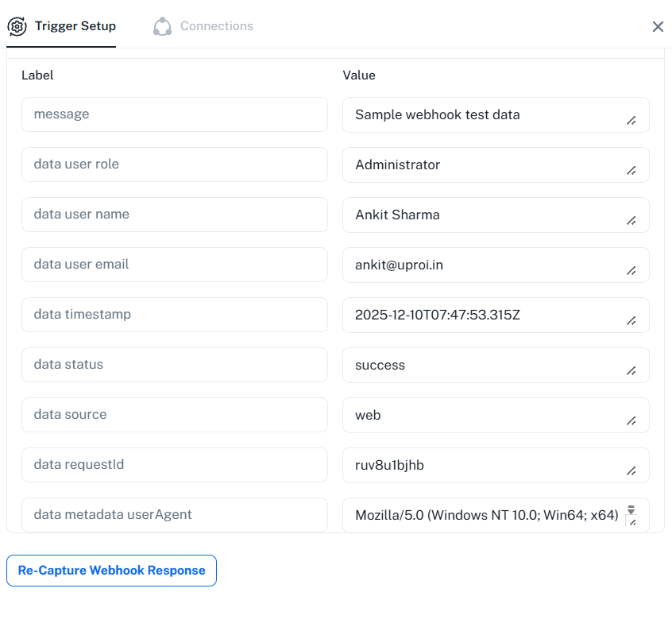Click resize grip on Ankit Sharma field
The height and width of the screenshot is (631, 672).
pos(631,221)
